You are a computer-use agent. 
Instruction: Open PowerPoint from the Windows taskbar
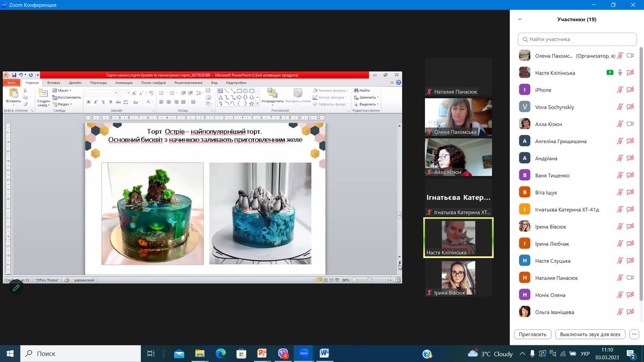point(262,353)
